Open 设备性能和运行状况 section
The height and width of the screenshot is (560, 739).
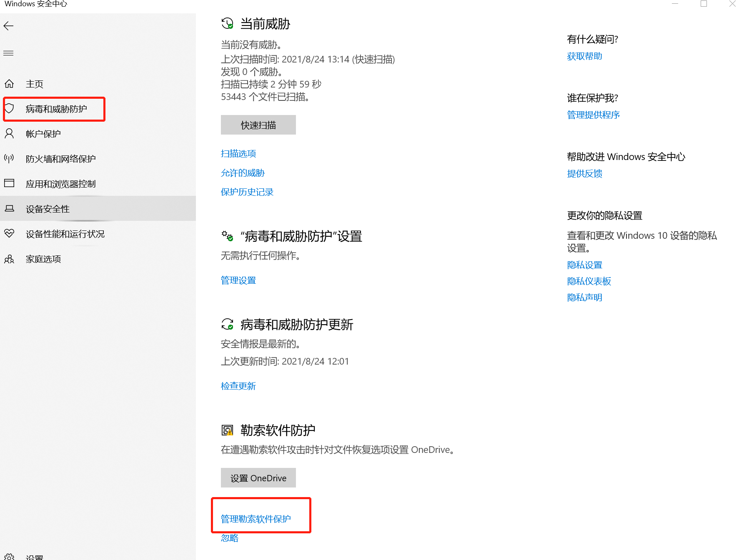point(65,234)
